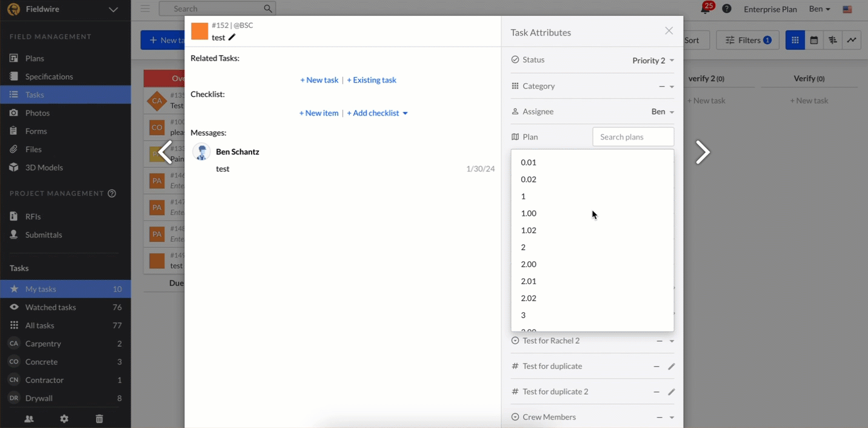Edit the Test for duplicate field pencil

[x=671, y=366]
